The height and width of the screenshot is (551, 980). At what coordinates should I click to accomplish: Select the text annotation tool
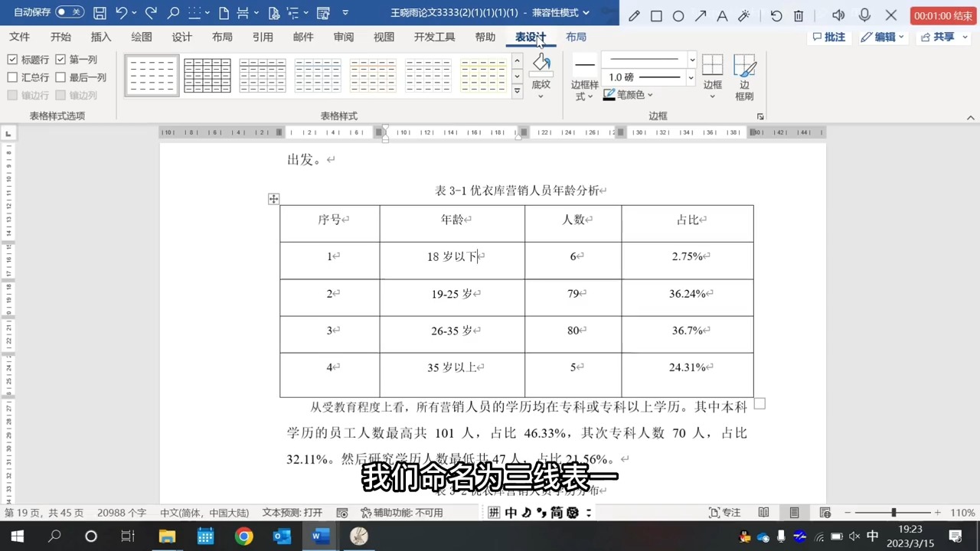(x=722, y=15)
